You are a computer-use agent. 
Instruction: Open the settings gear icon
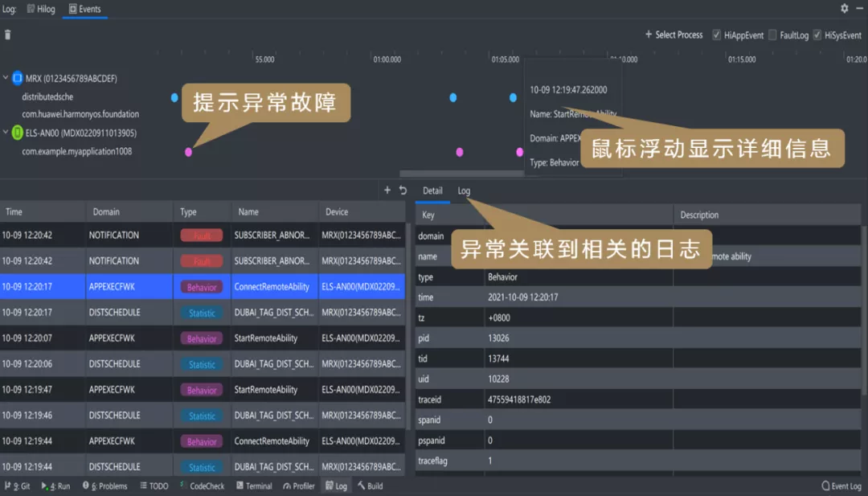[x=844, y=8]
